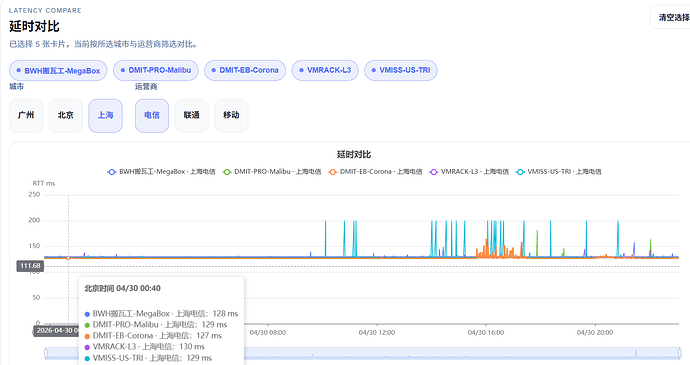The height and width of the screenshot is (365, 690).
Task: Click the RTT ms axis title
Action: [x=44, y=183]
